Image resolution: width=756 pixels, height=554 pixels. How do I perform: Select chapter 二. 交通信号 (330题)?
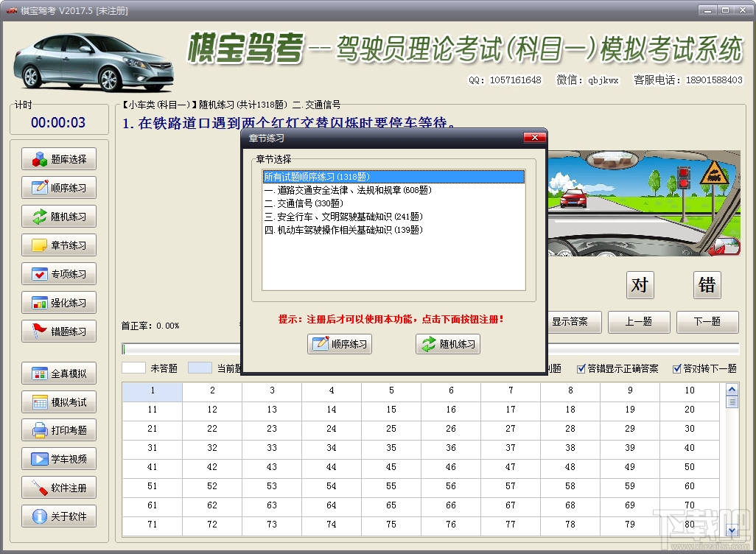click(393, 203)
